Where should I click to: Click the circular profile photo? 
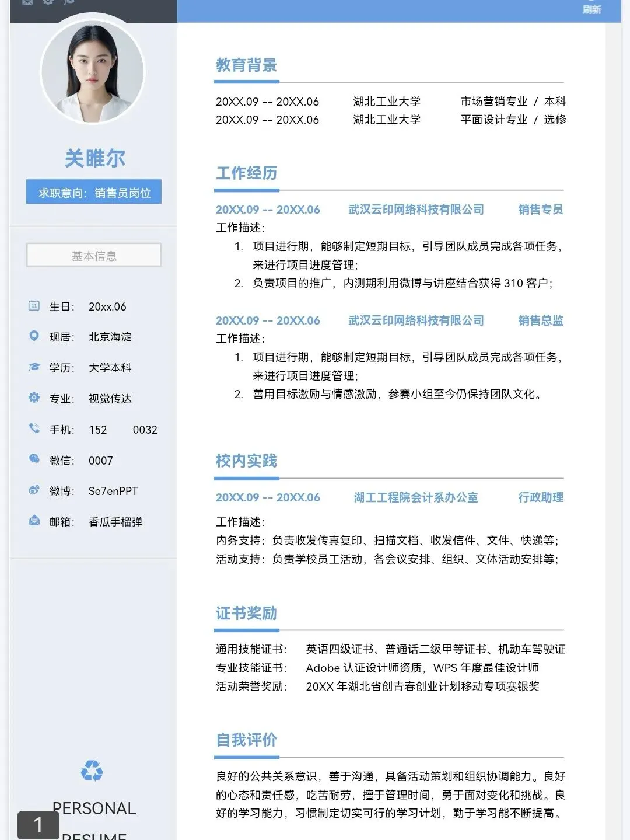(x=92, y=72)
